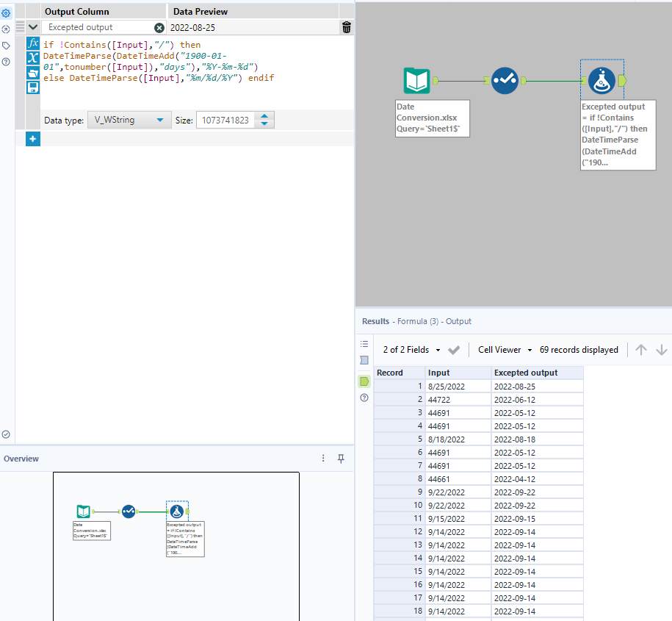
Task: Select the Input Data tool on the canvas
Action: pyautogui.click(x=417, y=81)
